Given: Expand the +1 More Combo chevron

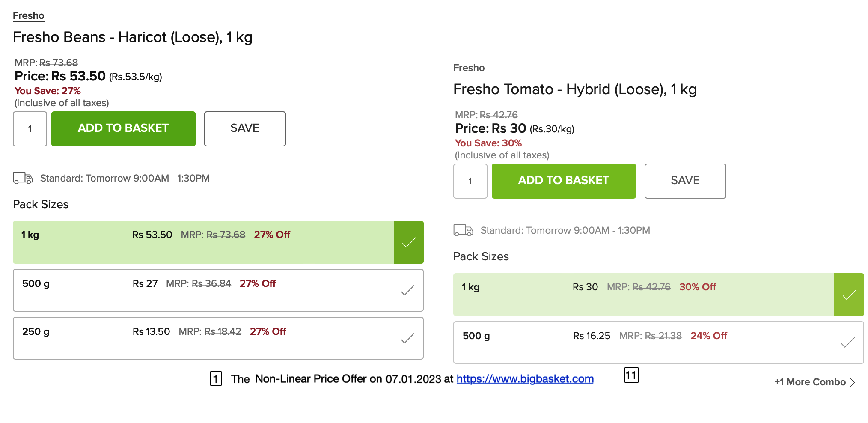Looking at the screenshot, I should coord(852,382).
